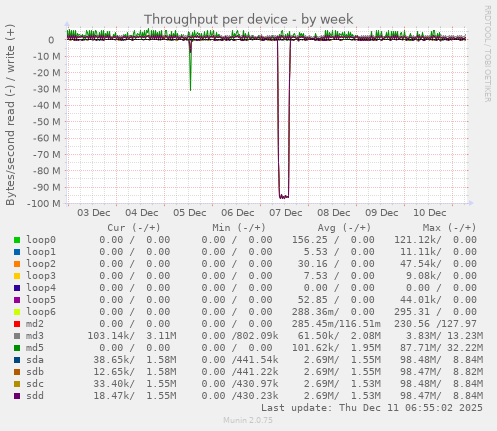
Task: Click the '09 Dec' x-axis label
Action: coord(382,213)
